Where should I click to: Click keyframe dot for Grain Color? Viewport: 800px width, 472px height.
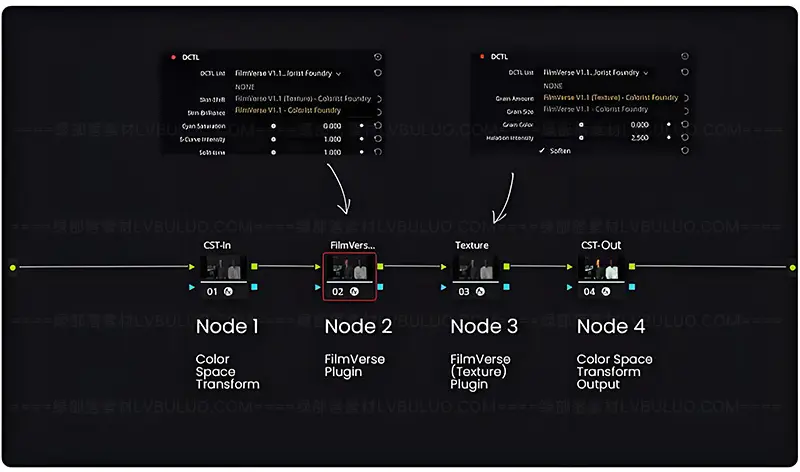pos(669,125)
